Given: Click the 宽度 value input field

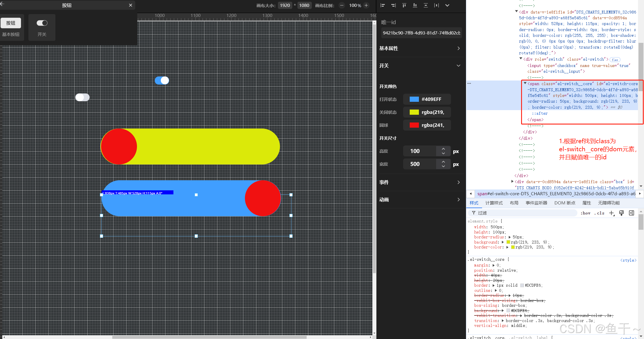Looking at the screenshot, I should (x=419, y=164).
